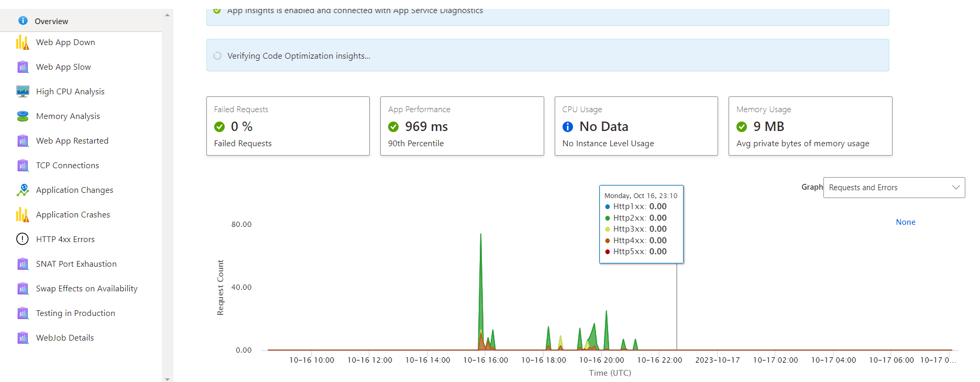Viewport: 980px width, 382px height.
Task: Click the Overview info icon
Action: (23, 21)
